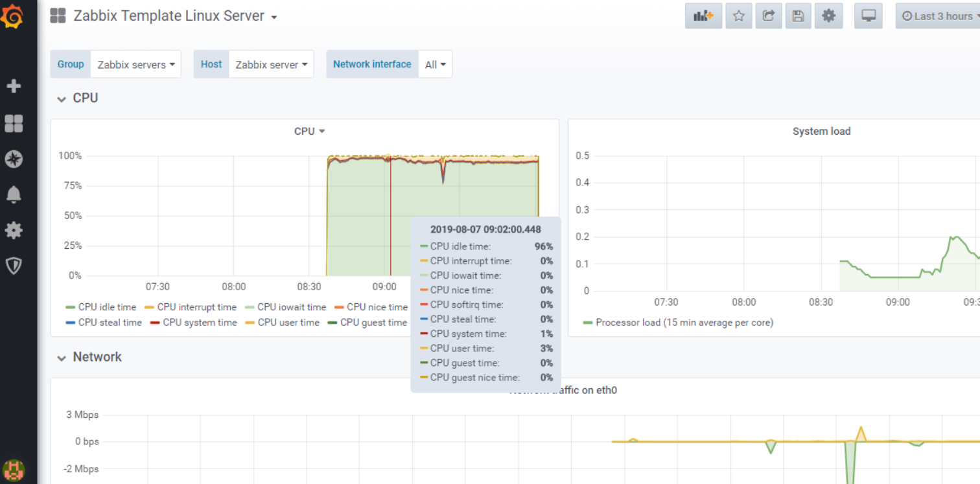Open the Dashboards grid icon in sidebar

point(14,123)
